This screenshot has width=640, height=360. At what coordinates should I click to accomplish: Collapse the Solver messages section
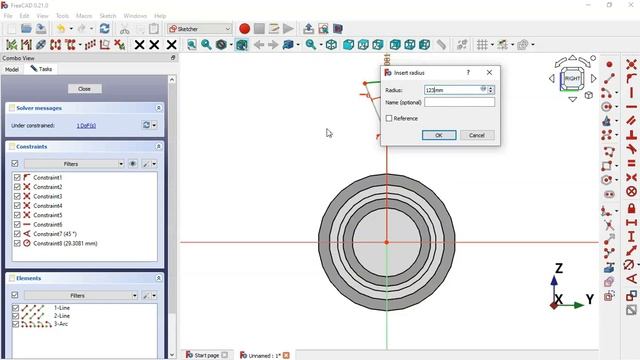click(158, 108)
